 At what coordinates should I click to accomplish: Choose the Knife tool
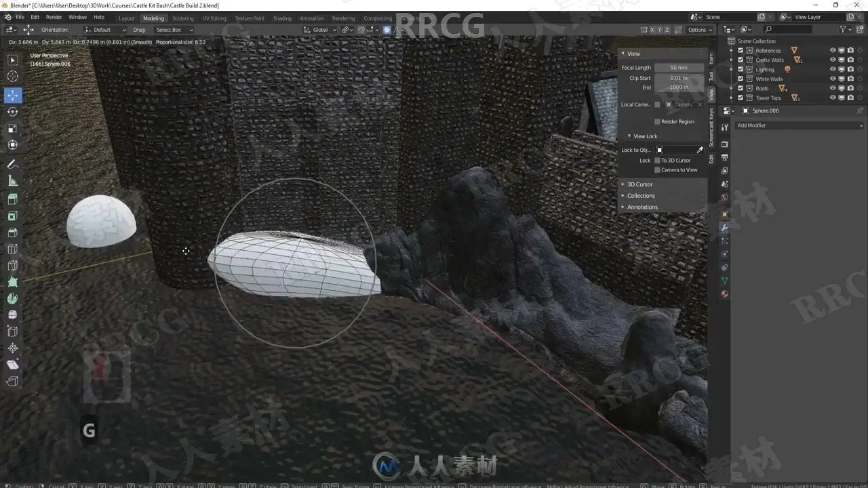tap(13, 265)
